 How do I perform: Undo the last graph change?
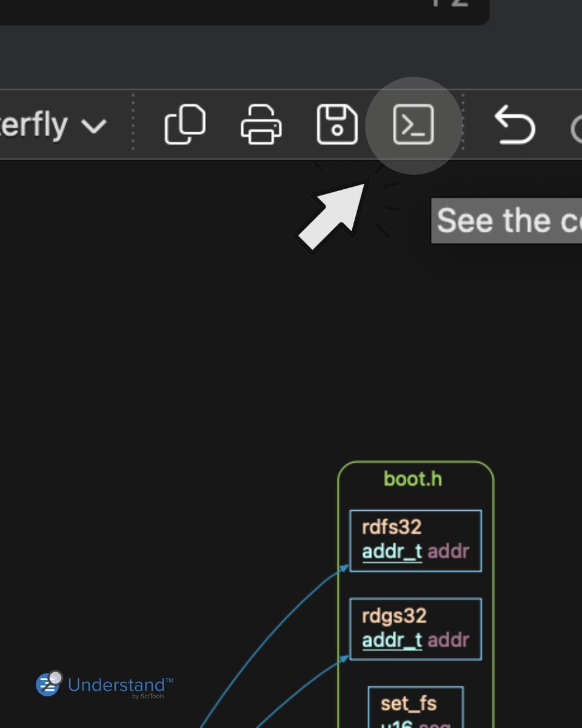(x=515, y=124)
